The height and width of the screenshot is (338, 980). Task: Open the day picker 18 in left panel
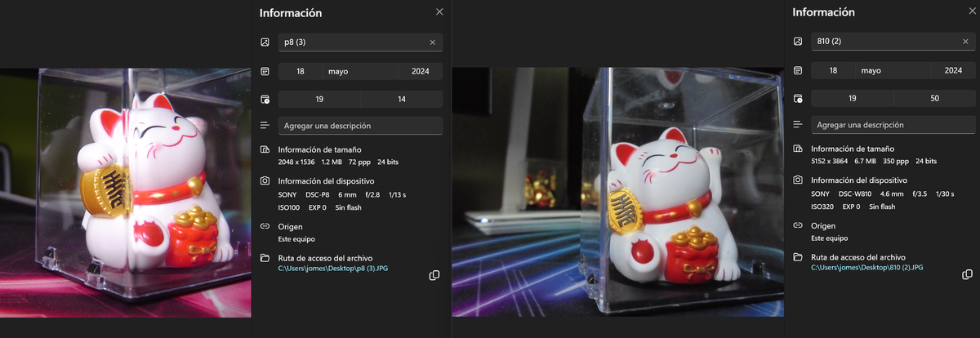(x=301, y=71)
